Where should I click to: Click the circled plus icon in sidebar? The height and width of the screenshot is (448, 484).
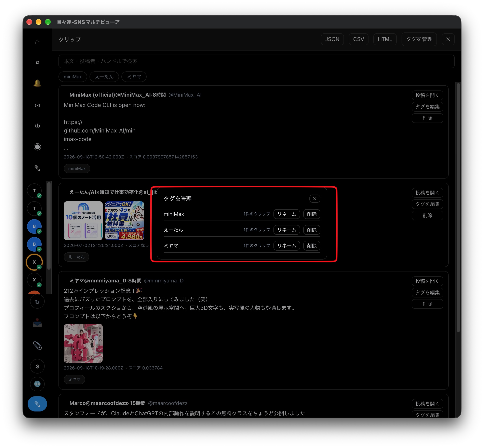pos(37,126)
